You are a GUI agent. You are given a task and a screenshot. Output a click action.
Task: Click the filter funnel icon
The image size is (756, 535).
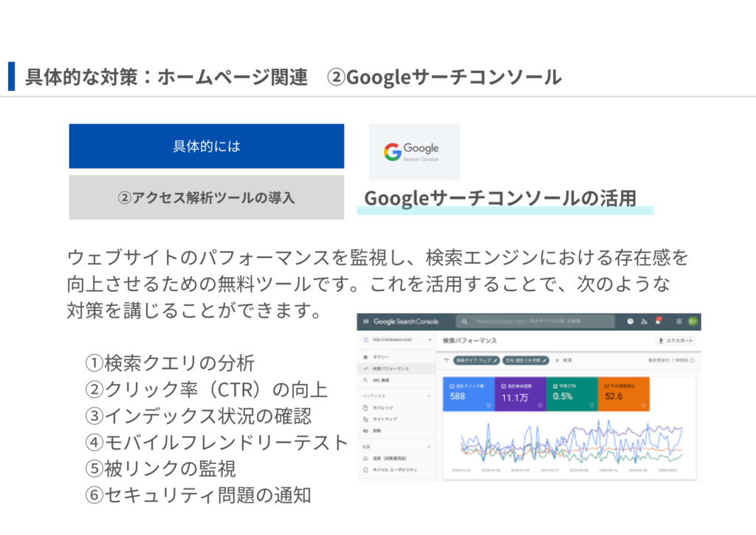446,361
